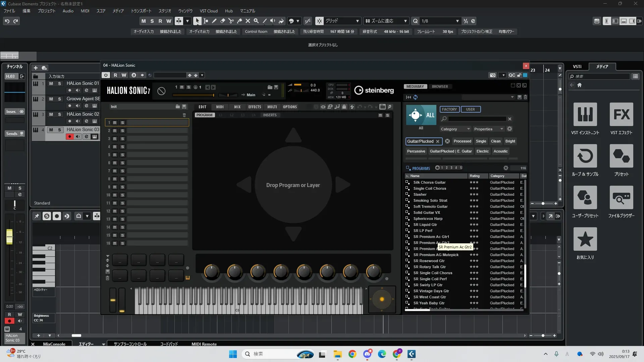Expand the Properties filter dropdown
This screenshot has height=362, width=644.
point(488,129)
